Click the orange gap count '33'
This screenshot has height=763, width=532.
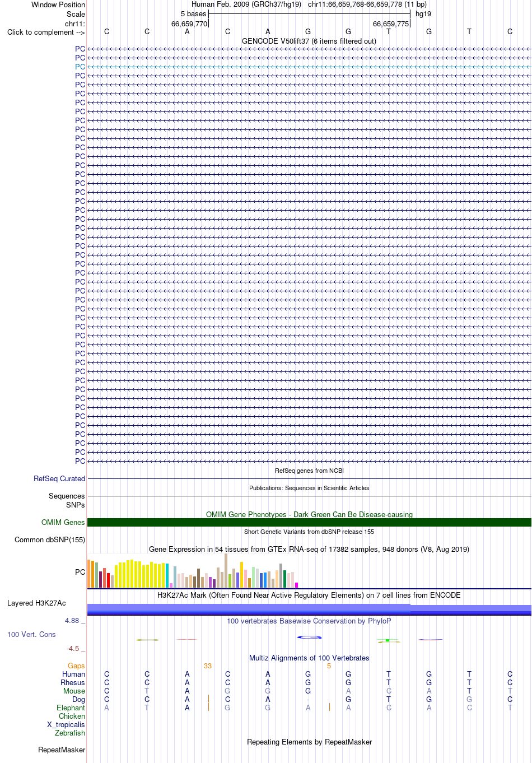click(208, 666)
